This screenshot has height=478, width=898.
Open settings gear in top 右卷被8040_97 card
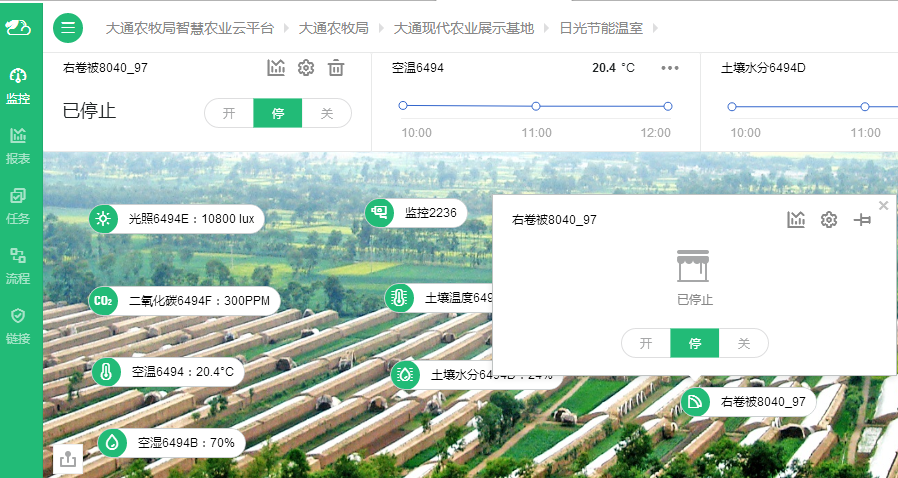tap(306, 68)
